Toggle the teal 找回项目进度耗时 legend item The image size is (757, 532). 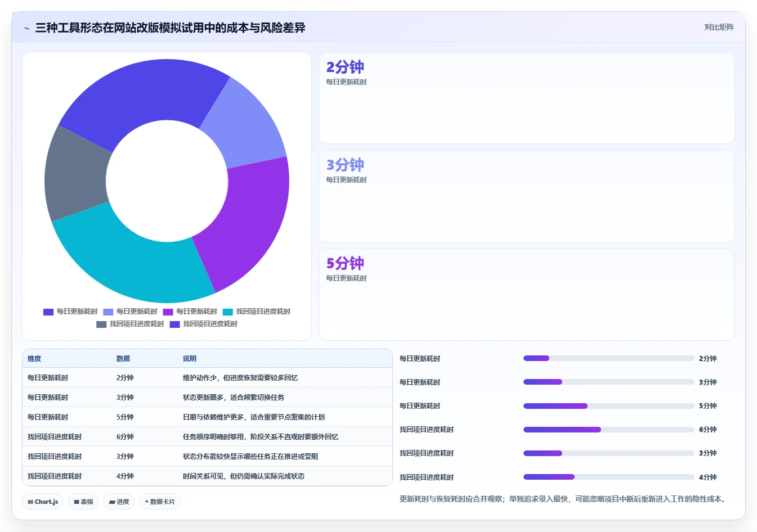(x=256, y=312)
